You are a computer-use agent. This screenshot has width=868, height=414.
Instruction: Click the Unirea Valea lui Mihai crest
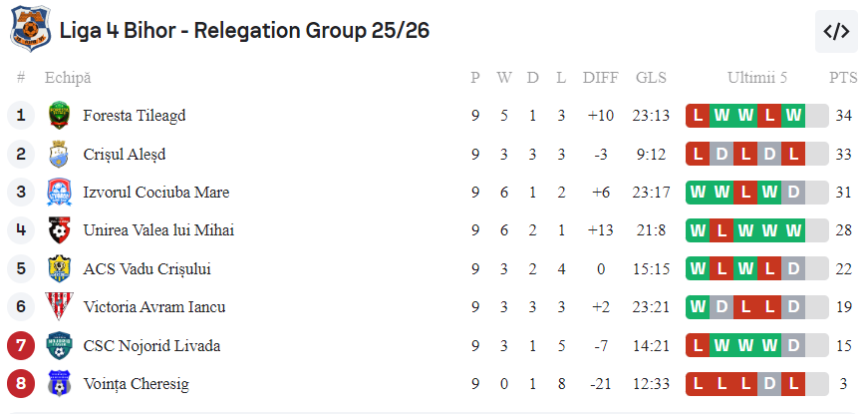coord(60,231)
